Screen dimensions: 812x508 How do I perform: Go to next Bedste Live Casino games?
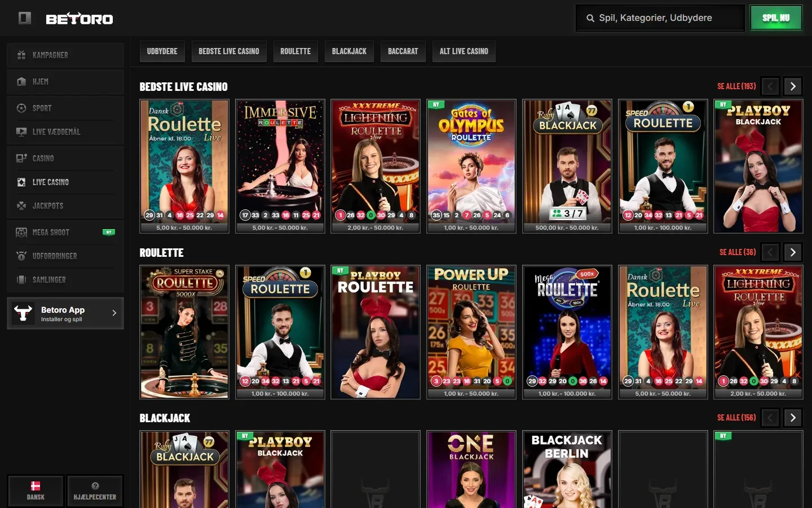tap(793, 86)
